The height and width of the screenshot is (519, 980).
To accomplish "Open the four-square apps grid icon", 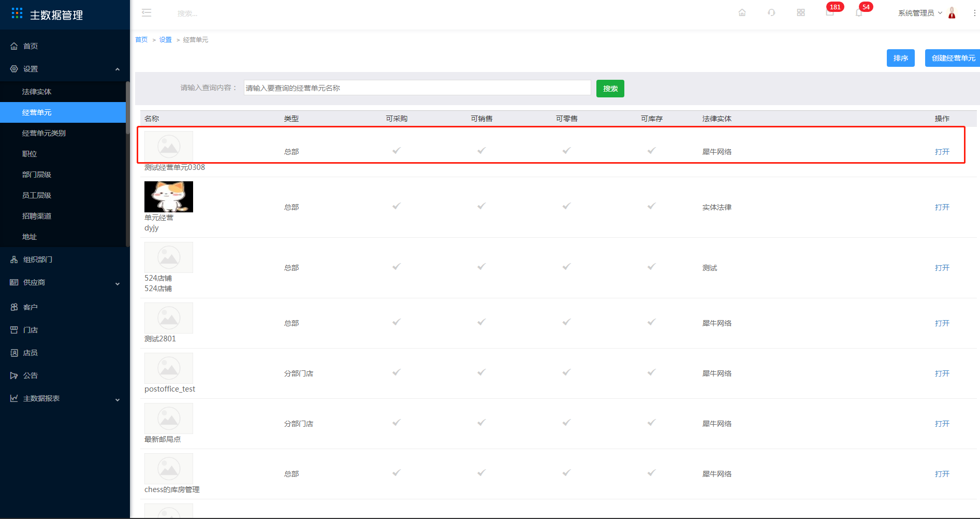I will coord(801,12).
